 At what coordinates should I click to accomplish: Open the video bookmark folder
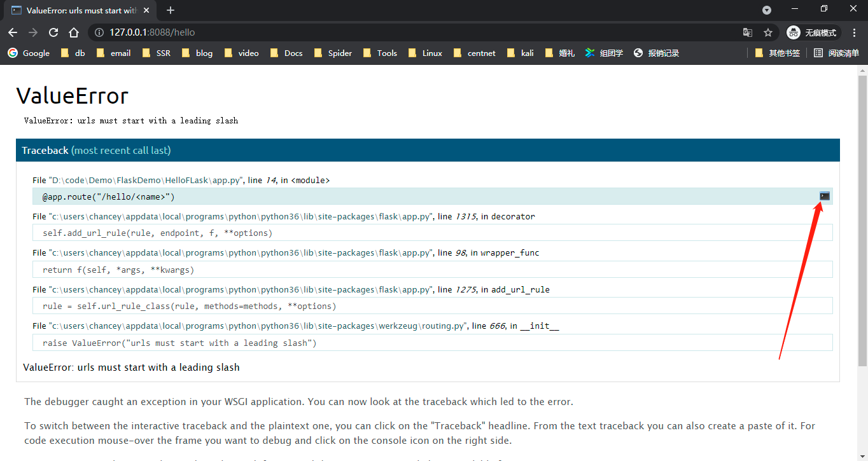click(x=241, y=53)
